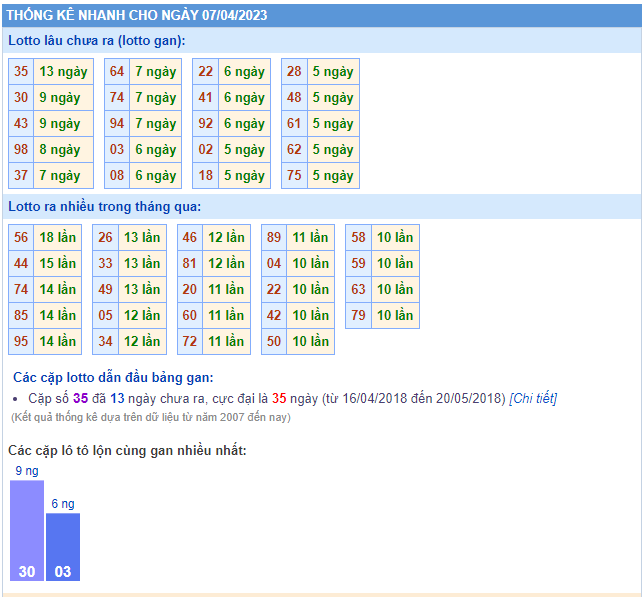Click the purple pair number 35 link
Screen dimensions: 643x597
point(80,398)
